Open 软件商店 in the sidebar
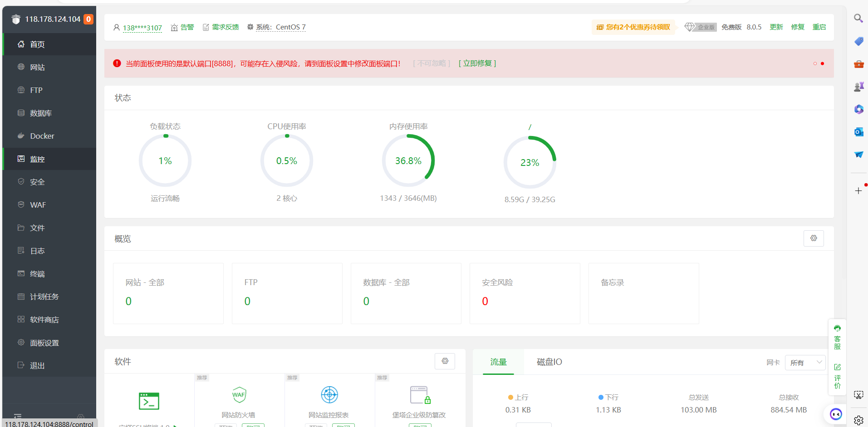This screenshot has height=427, width=868. pos(44,320)
